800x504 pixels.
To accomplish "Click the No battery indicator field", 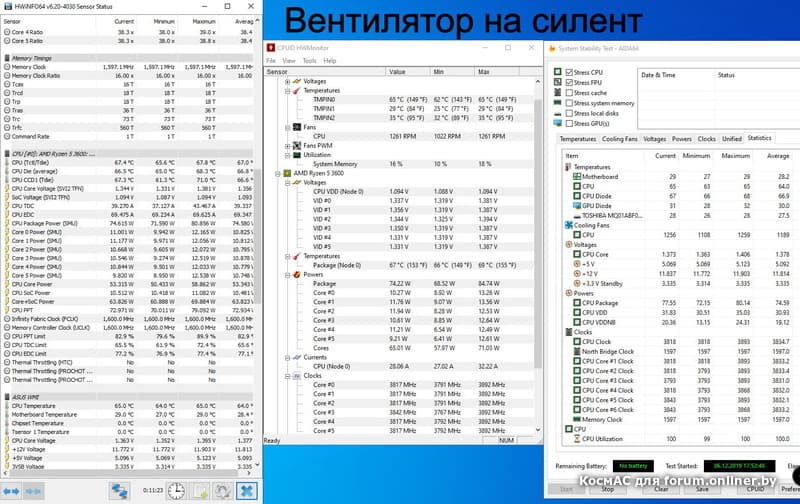I will [x=633, y=466].
